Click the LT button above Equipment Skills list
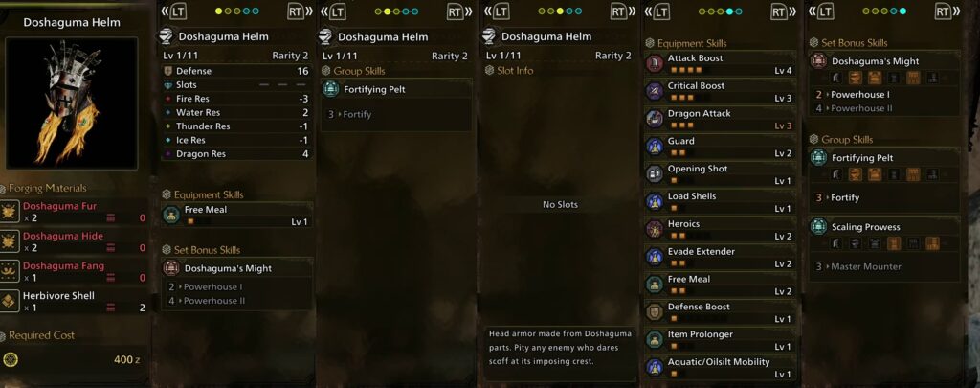This screenshot has height=388, width=980. pos(662,11)
